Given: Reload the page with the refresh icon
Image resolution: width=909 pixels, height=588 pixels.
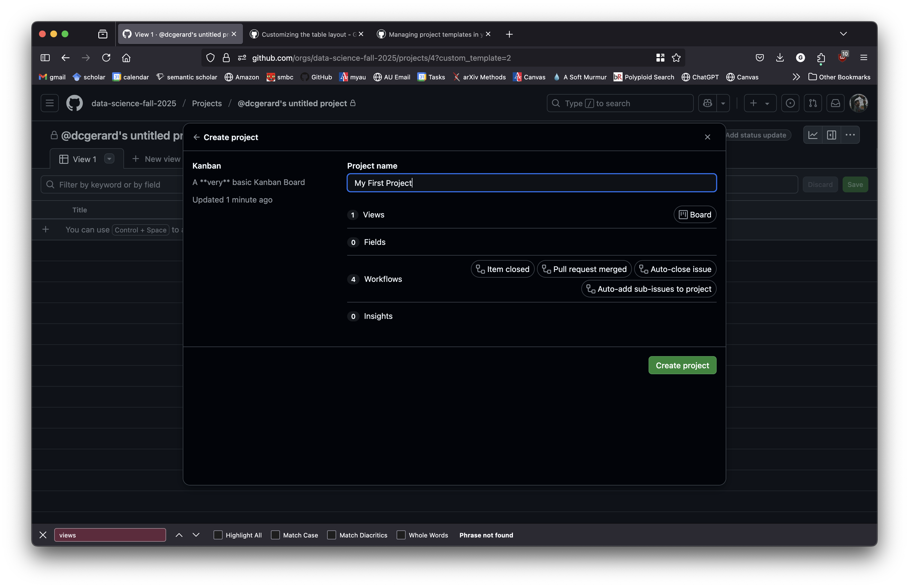Looking at the screenshot, I should 106,58.
